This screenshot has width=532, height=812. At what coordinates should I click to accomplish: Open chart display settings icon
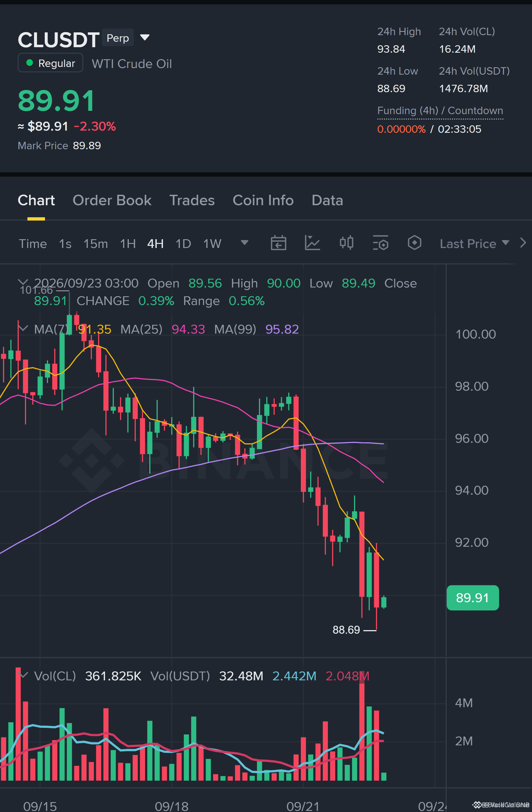(x=381, y=243)
